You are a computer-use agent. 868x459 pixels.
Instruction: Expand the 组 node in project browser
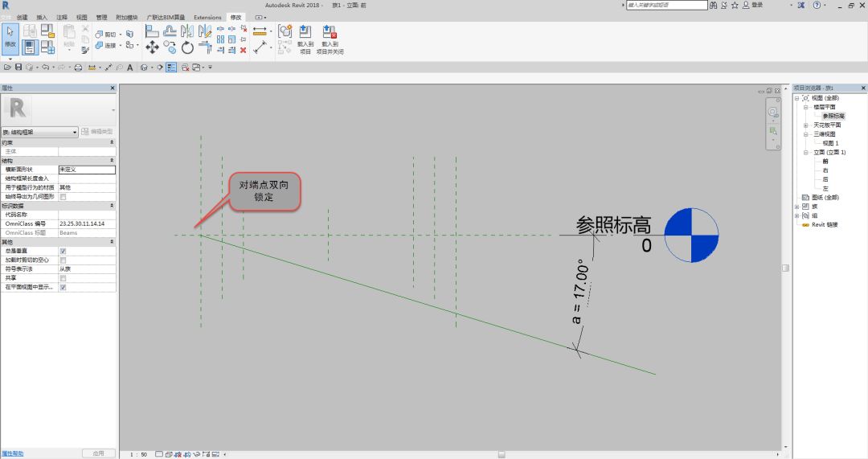pyautogui.click(x=796, y=215)
